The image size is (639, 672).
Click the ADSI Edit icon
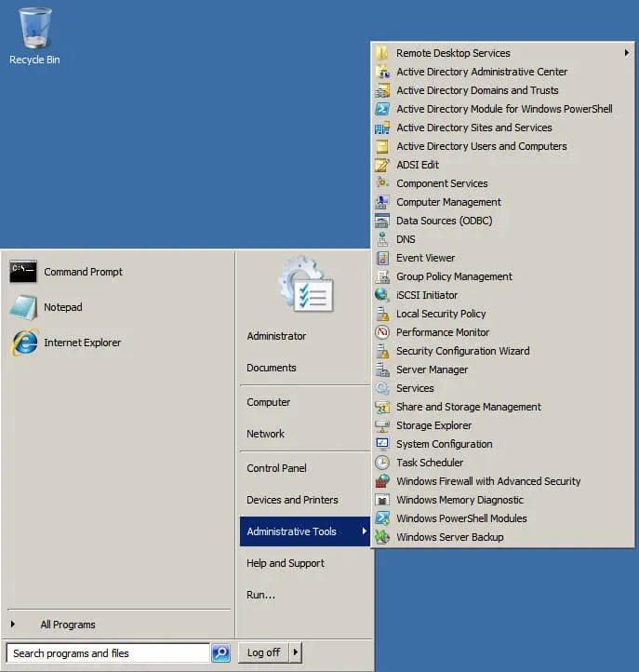pyautogui.click(x=382, y=165)
